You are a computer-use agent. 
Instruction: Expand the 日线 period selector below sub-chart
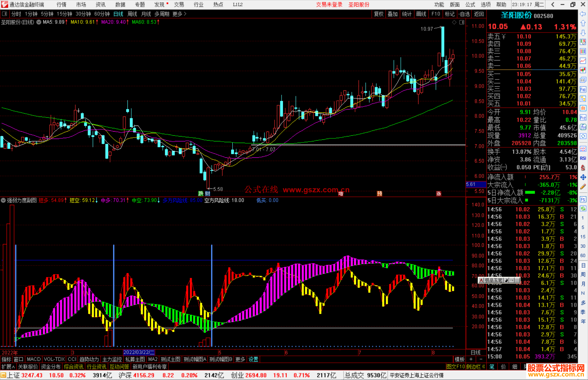coord(476,352)
